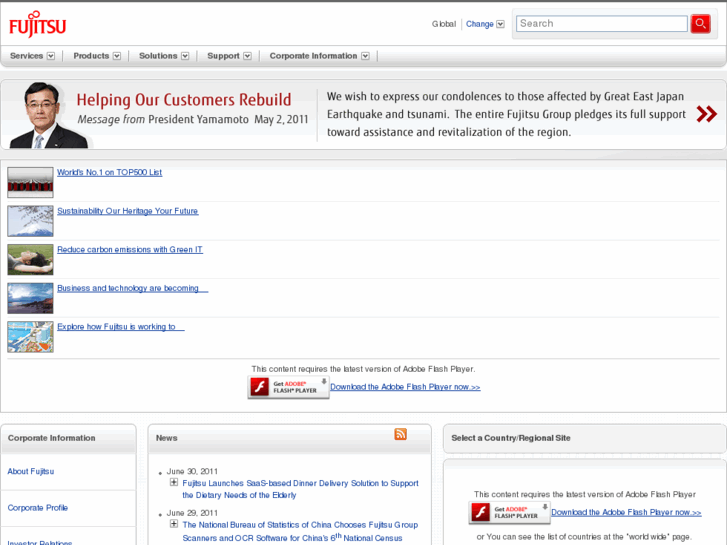The image size is (727, 545).
Task: Click the June 29, 2011 date text
Action: [x=192, y=513]
